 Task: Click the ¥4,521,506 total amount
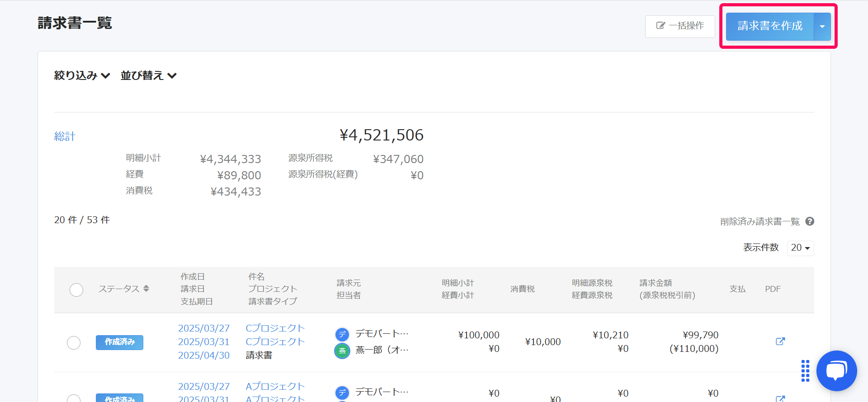pyautogui.click(x=382, y=135)
